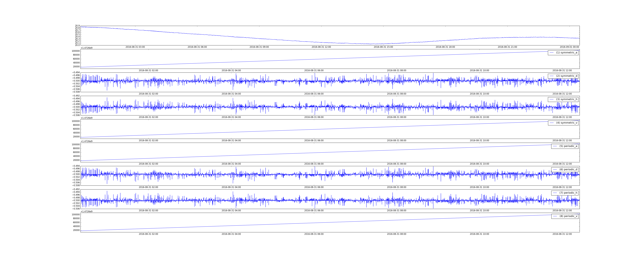Click the 2016-09-01 00:00 tick label

(x=569, y=47)
